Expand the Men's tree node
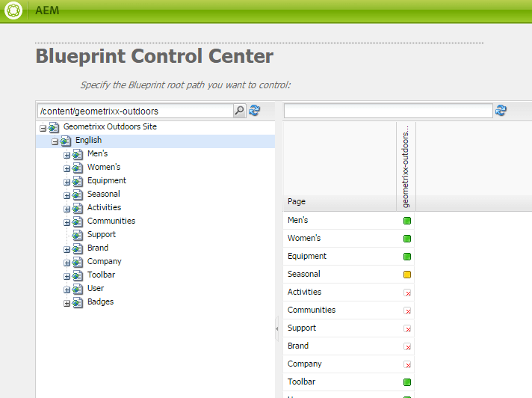 click(66, 155)
